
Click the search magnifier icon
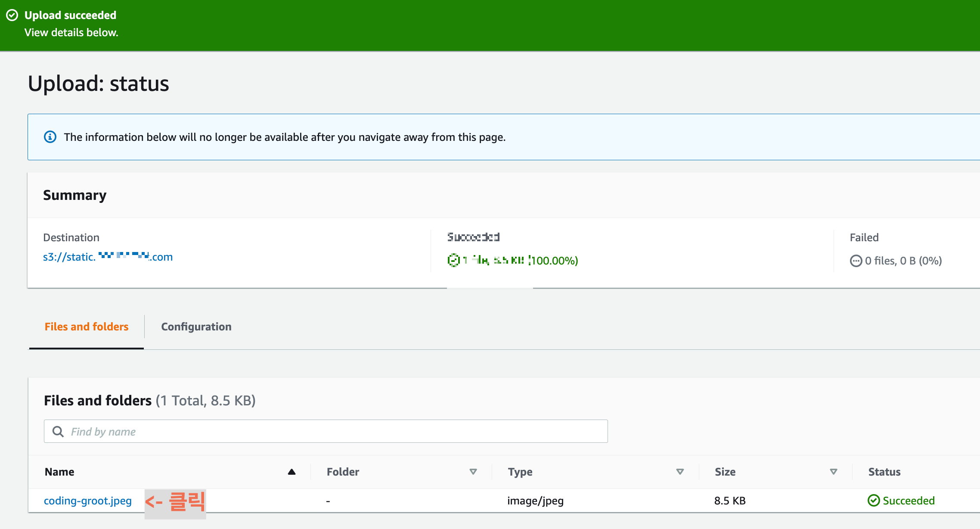[58, 431]
